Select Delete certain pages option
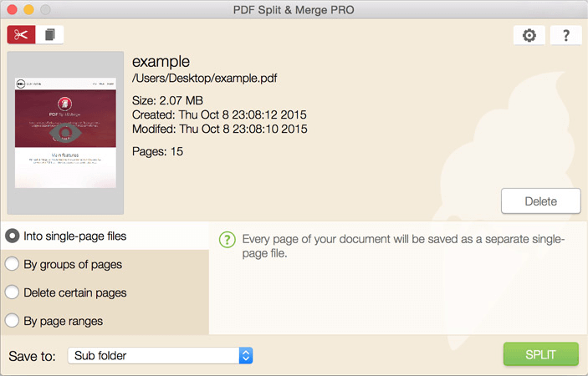The width and height of the screenshot is (588, 376). coord(13,292)
